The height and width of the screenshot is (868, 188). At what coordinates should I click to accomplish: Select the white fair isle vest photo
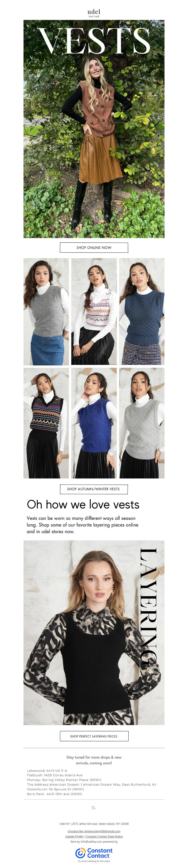pyautogui.click(x=94, y=311)
